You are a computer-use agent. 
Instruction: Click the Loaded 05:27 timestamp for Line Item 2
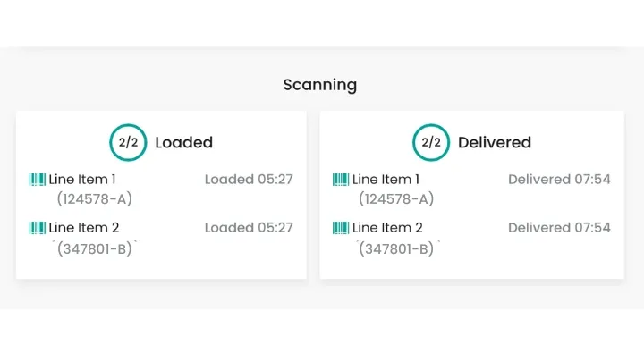249,228
